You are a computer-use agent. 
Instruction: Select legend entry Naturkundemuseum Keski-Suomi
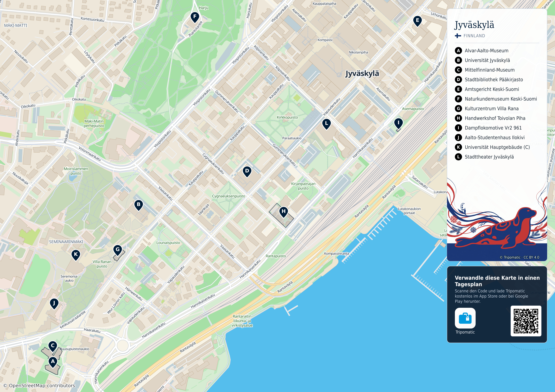click(501, 99)
